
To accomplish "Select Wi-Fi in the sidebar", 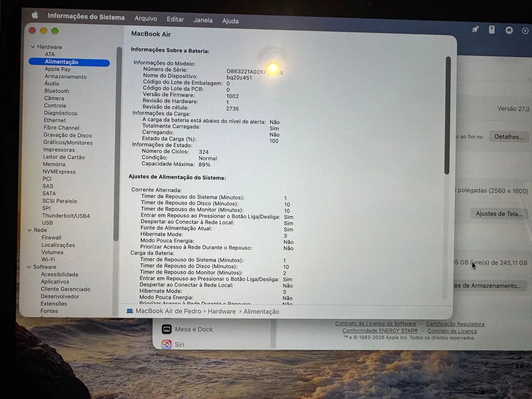I will coord(48,259).
